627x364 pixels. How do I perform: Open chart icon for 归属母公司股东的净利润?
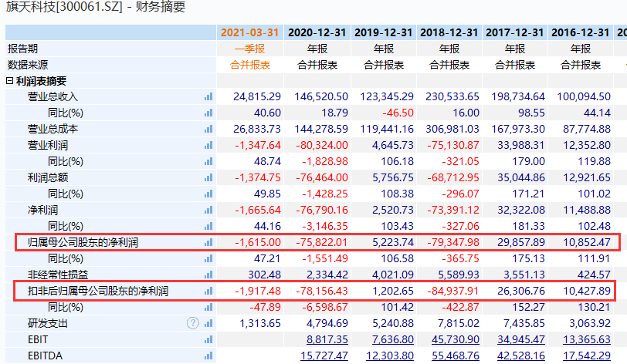click(x=208, y=242)
